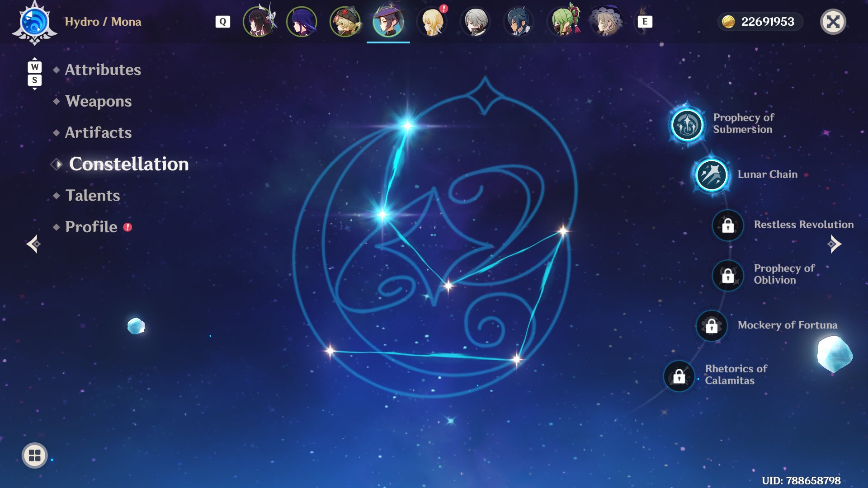Open Prophecy of Submersion constellation icon
The width and height of the screenshot is (868, 488).
[x=687, y=125]
